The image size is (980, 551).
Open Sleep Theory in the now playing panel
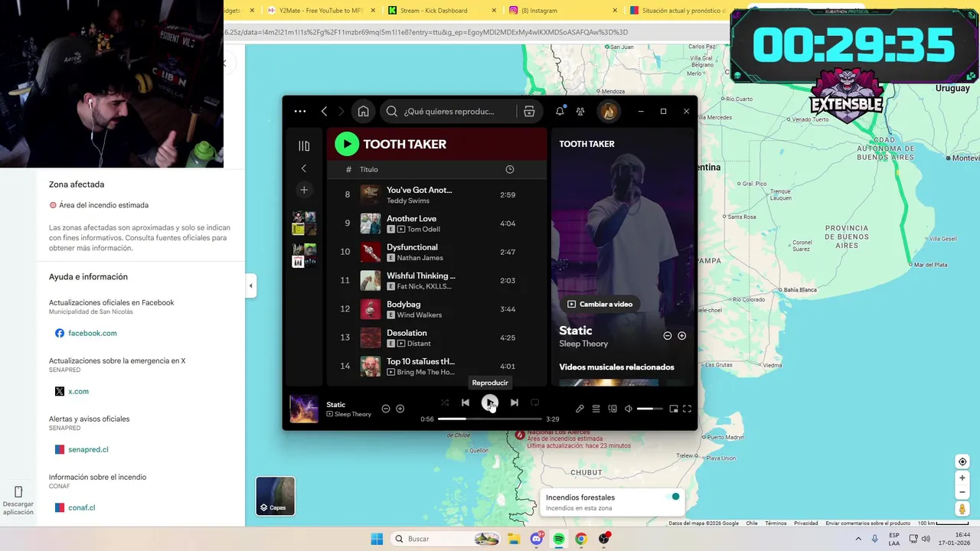coord(583,344)
